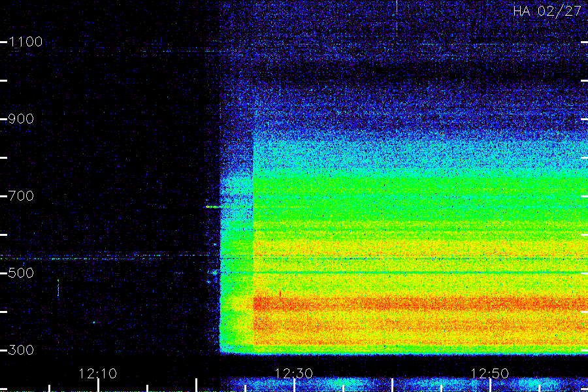This screenshot has width=588, height=392.
Task: Click the 1100 frequency axis label
Action: point(25,42)
